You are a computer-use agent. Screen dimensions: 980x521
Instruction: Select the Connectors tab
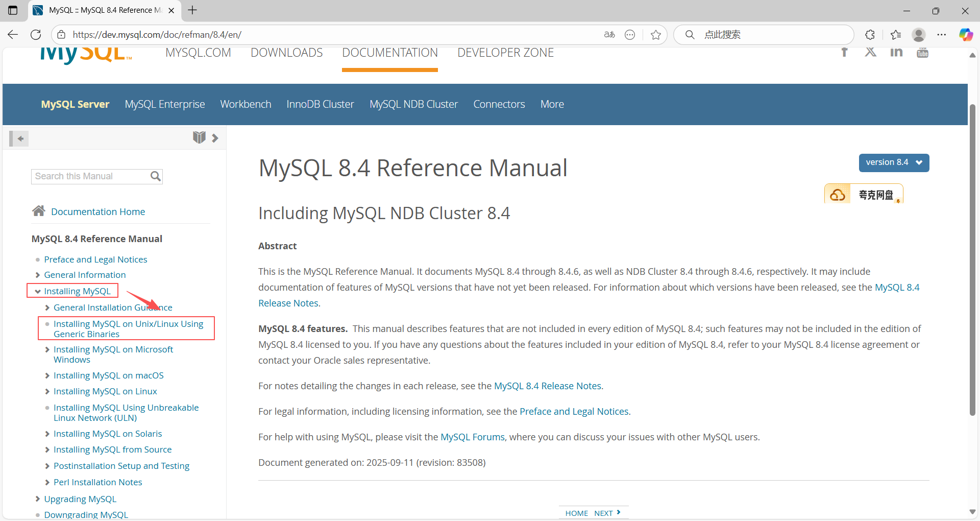[x=499, y=104]
